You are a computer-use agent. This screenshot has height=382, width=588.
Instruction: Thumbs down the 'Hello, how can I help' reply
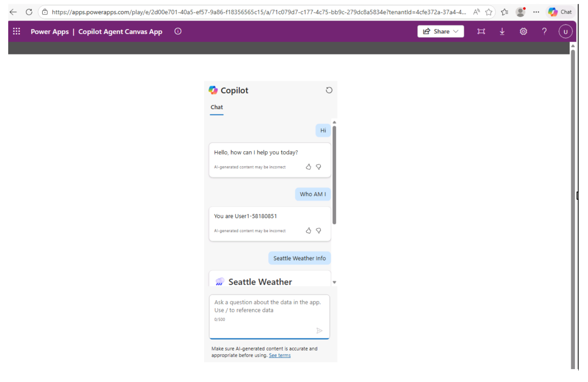click(x=319, y=167)
